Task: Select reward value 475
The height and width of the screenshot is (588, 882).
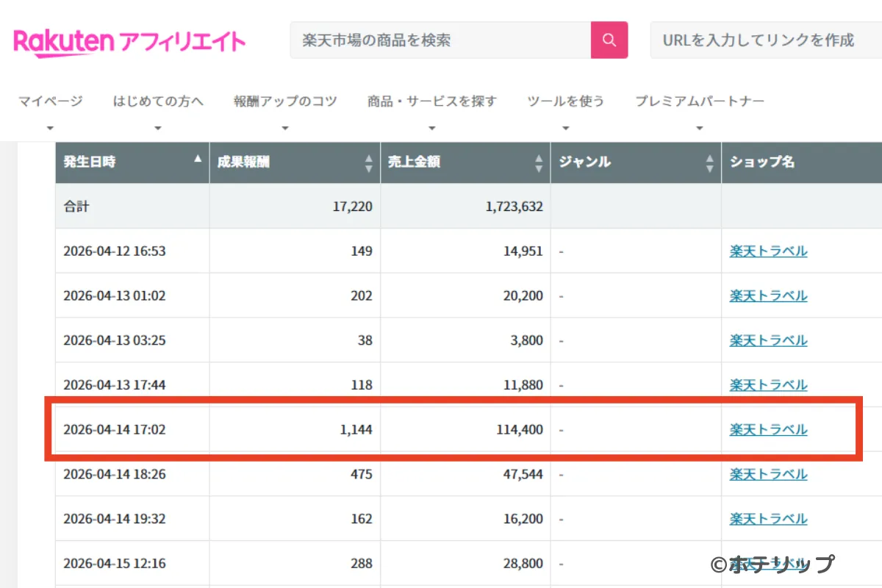Action: point(362,474)
